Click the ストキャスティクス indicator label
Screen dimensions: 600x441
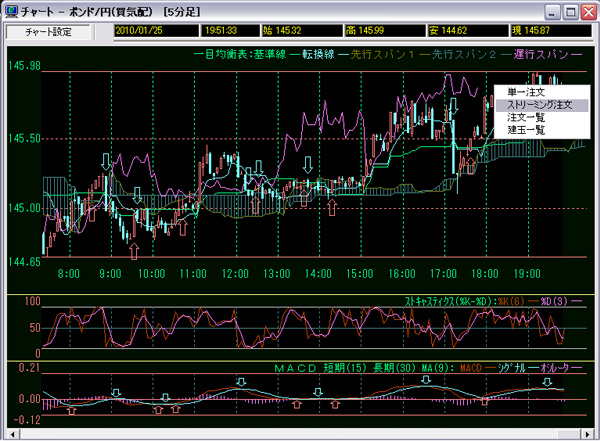[450, 302]
